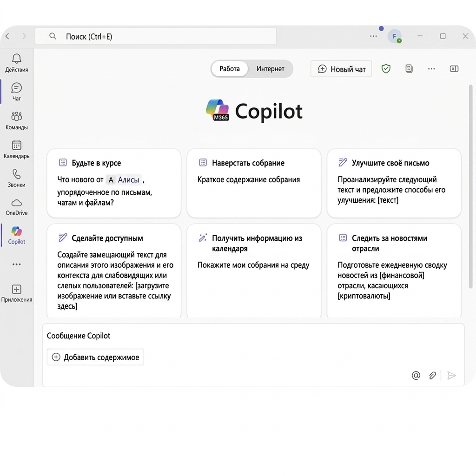Screen dimensions: 476x476
Task: Open more options ellipsis beside Новый чат
Action: tap(431, 69)
